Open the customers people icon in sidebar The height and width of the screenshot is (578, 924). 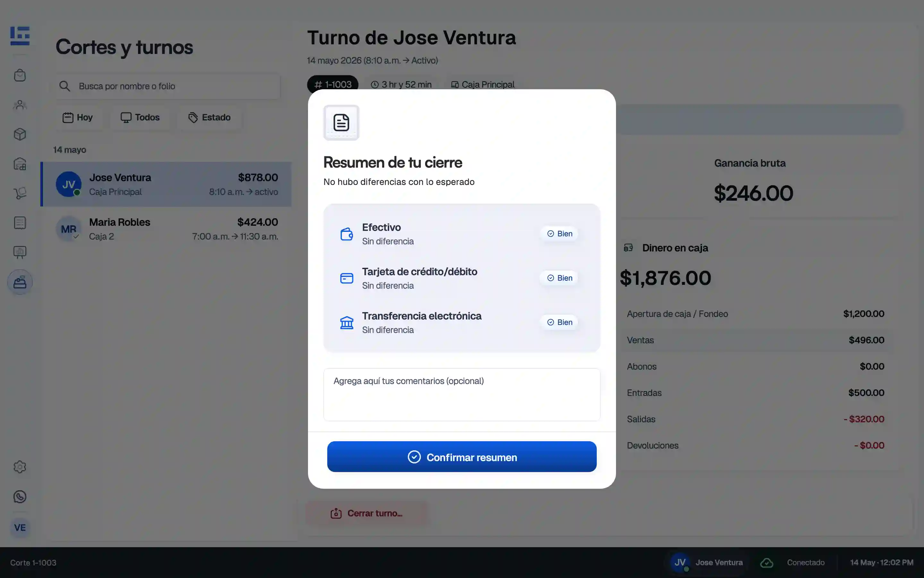(x=20, y=105)
